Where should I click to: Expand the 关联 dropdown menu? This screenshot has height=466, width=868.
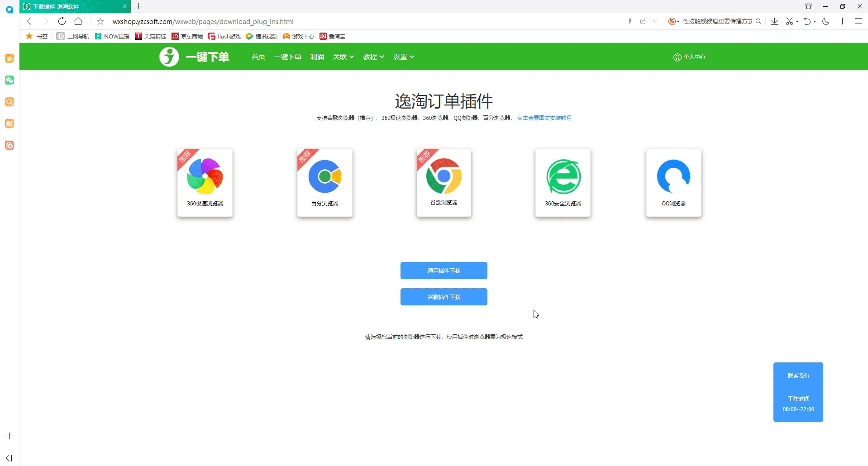click(343, 57)
